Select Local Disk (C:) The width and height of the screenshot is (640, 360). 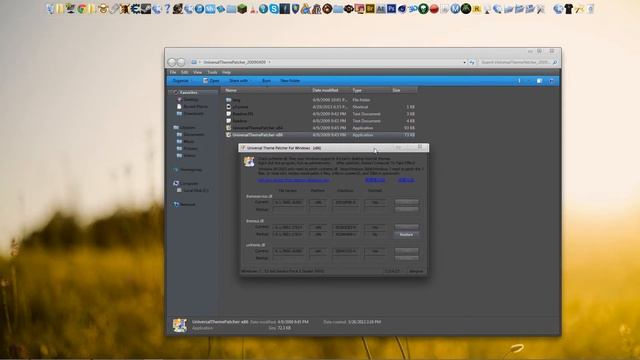coord(196,191)
